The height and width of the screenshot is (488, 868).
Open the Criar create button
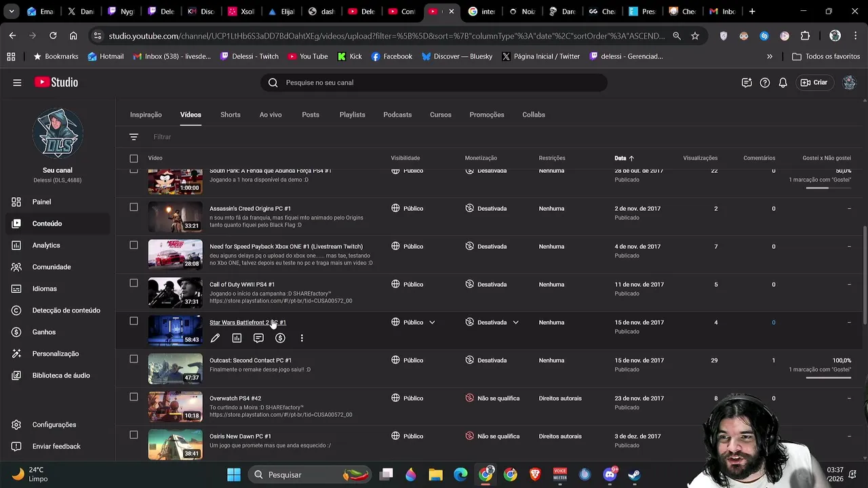tap(814, 83)
